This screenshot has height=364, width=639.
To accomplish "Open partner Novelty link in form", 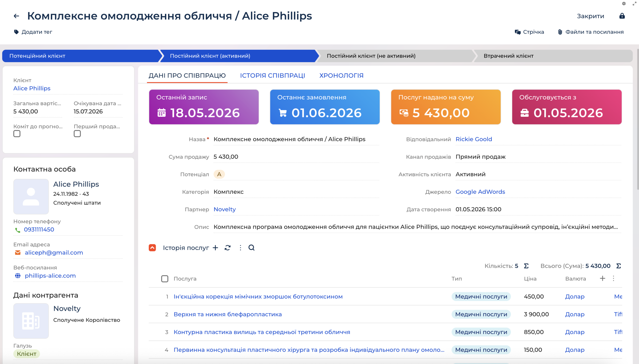I will 225,209.
